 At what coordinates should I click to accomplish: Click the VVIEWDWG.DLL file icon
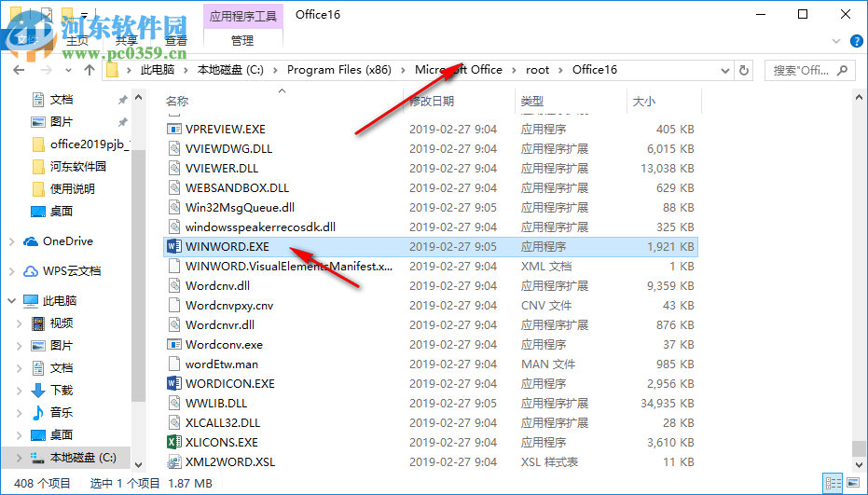coord(174,148)
